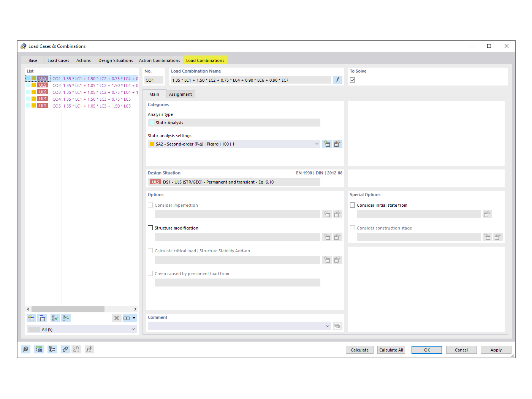
Task: Enable Consider initial state from
Action: pos(352,205)
